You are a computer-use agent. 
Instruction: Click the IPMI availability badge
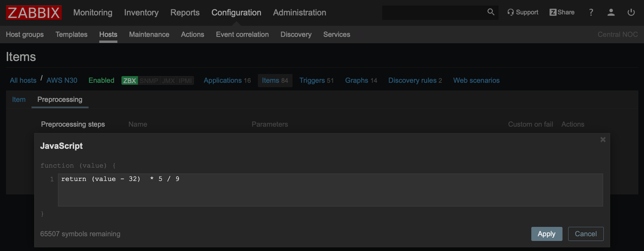(185, 81)
